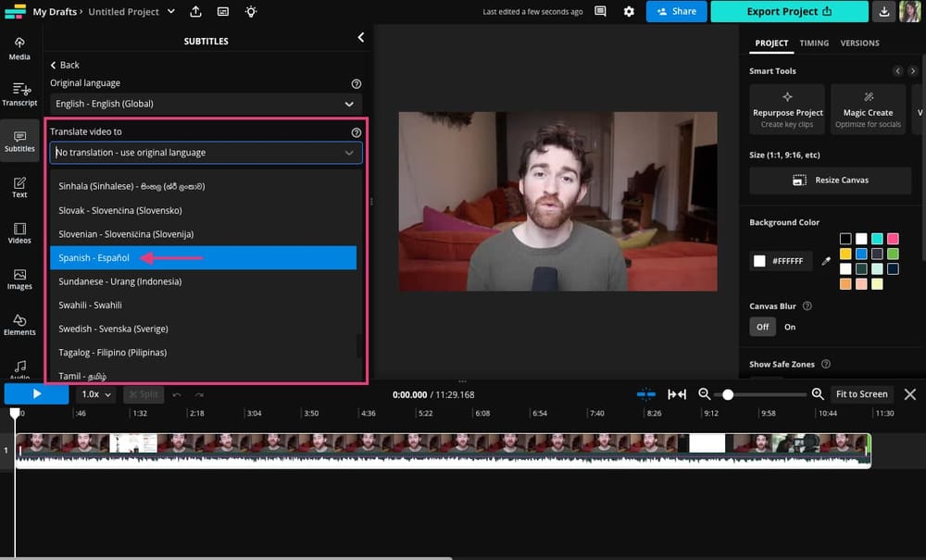Click the Export Project button
Screen dimensions: 926x560
pos(788,11)
